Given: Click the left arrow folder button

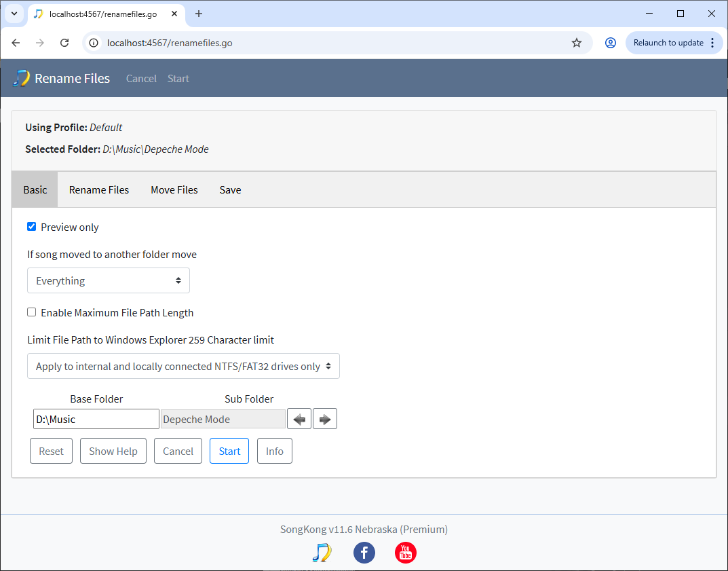Looking at the screenshot, I should 299,419.
